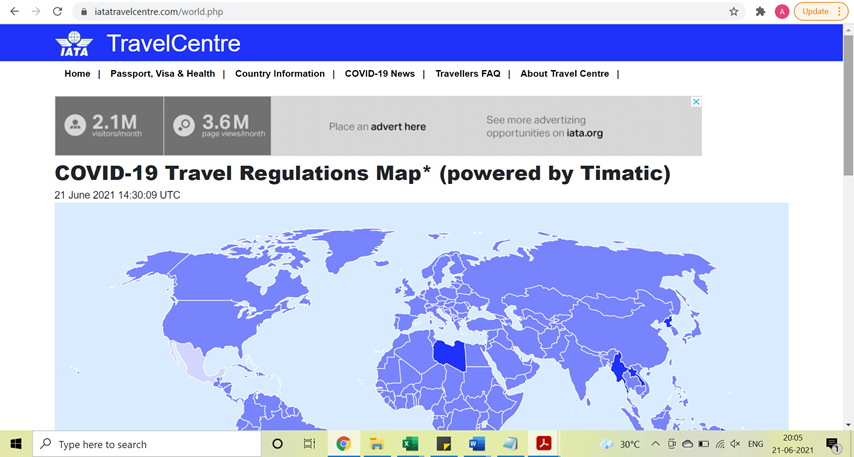Click 'Place an advert here' link
This screenshot has height=457, width=854.
point(377,126)
